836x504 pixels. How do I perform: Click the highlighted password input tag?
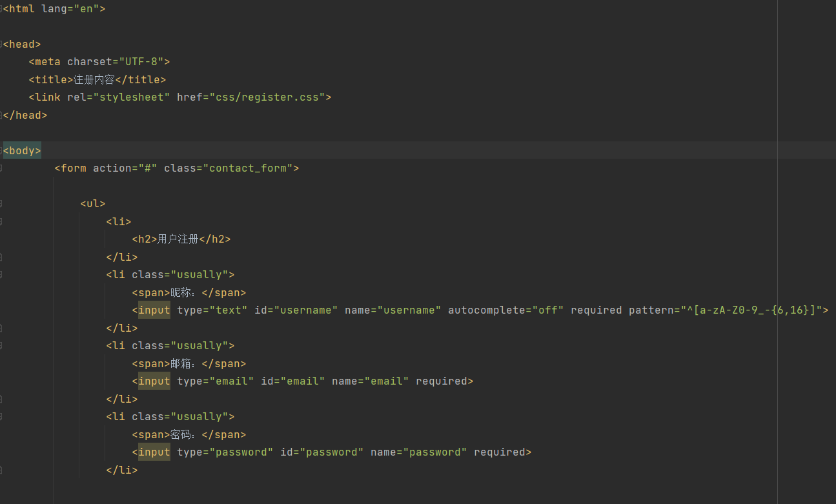[x=154, y=452]
